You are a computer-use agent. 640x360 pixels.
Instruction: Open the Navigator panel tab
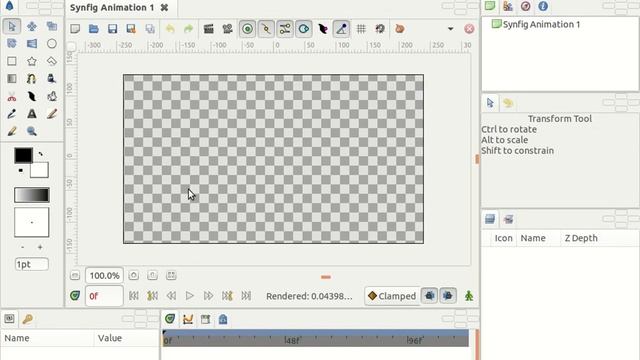(526, 6)
